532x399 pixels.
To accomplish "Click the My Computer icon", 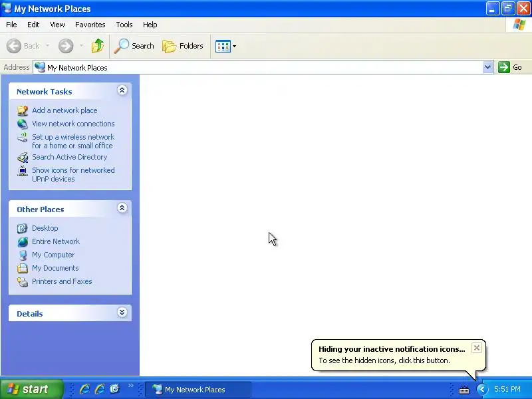I will [x=23, y=255].
